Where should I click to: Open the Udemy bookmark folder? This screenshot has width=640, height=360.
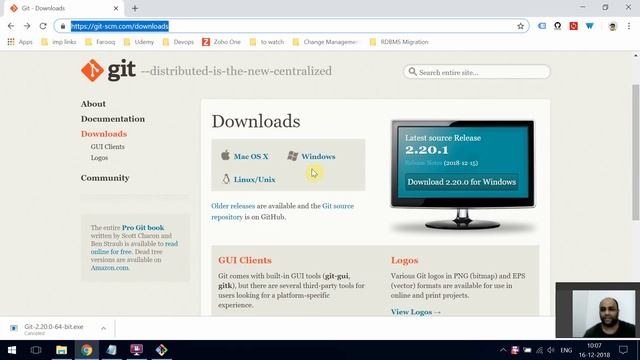[x=139, y=42]
